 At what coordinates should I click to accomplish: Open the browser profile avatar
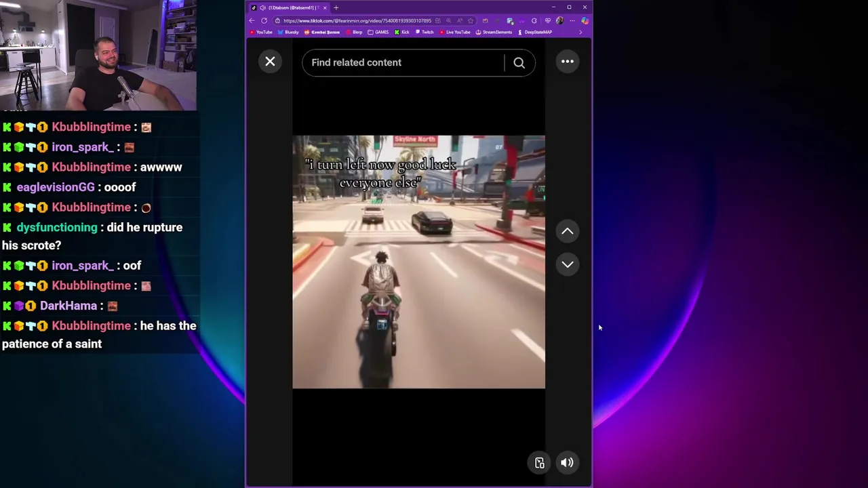[x=560, y=20]
